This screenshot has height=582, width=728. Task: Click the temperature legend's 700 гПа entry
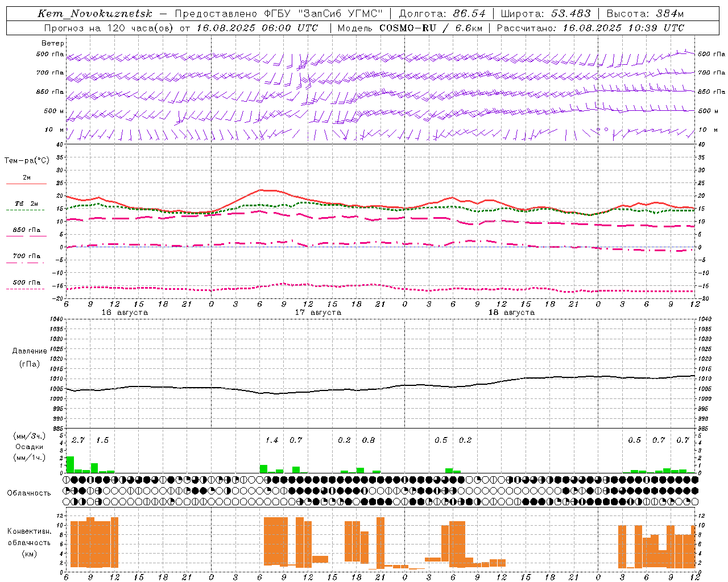(x=26, y=256)
